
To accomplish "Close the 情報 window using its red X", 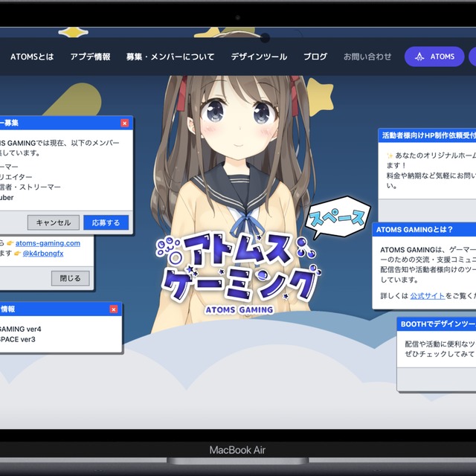I will coord(113,309).
